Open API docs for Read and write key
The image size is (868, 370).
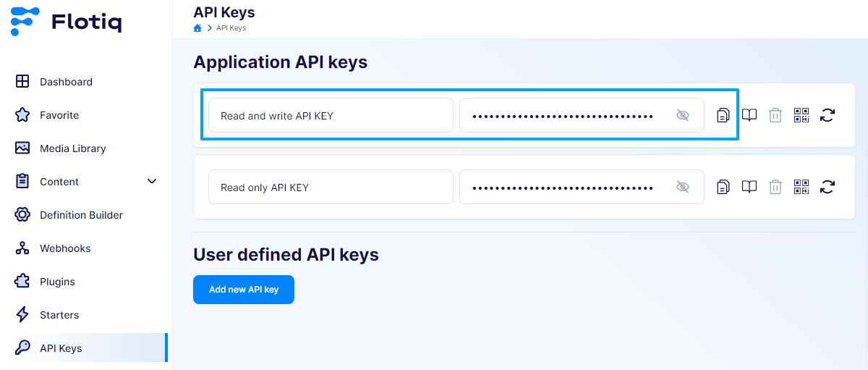coord(749,115)
